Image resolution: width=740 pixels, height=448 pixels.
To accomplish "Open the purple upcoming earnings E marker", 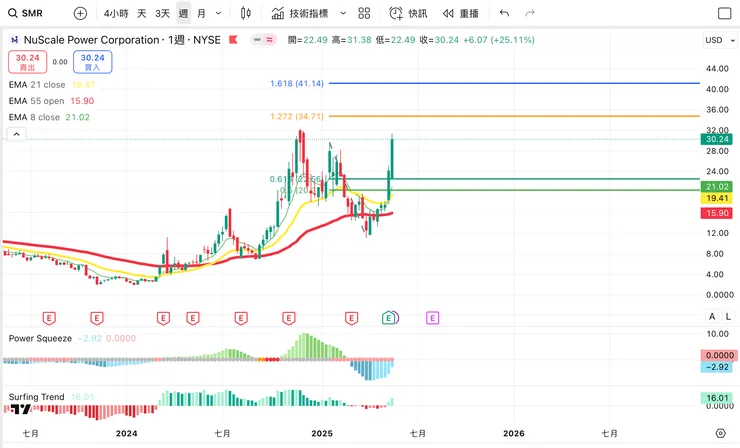I will click(432, 318).
